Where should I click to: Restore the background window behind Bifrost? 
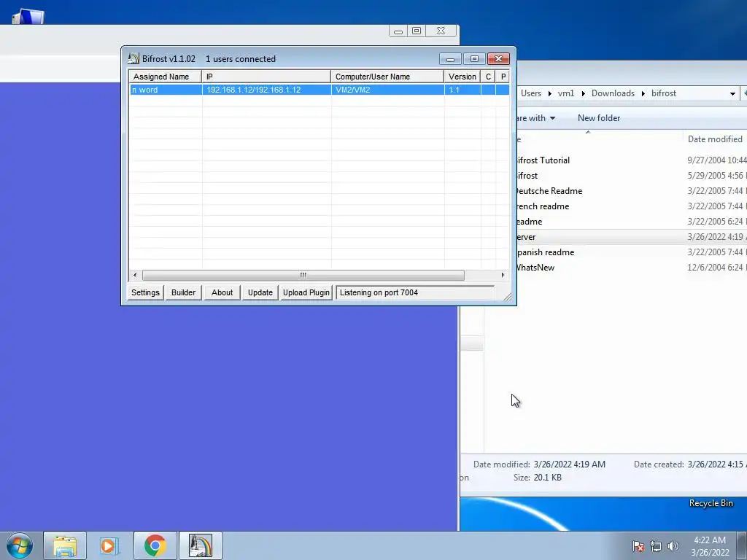point(417,31)
